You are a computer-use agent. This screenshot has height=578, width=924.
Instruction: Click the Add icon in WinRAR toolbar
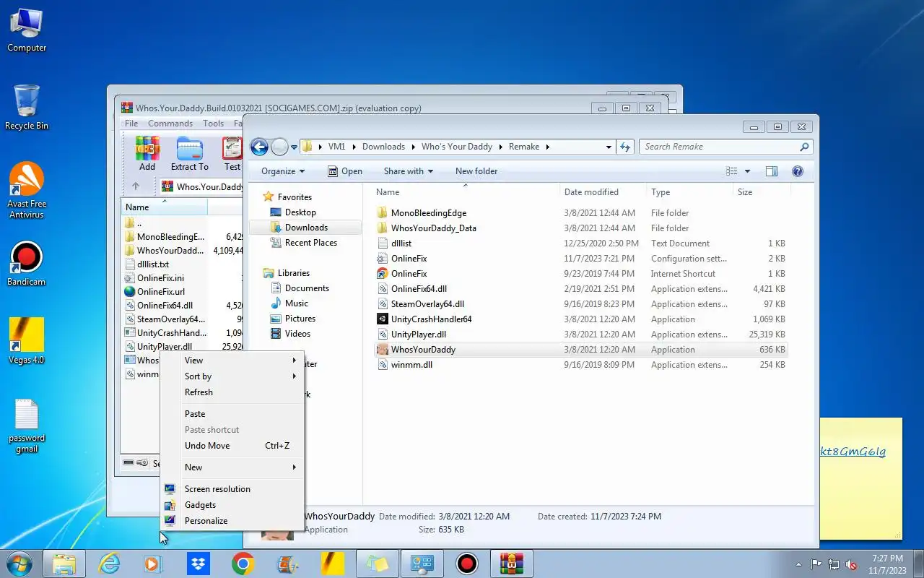click(x=147, y=155)
